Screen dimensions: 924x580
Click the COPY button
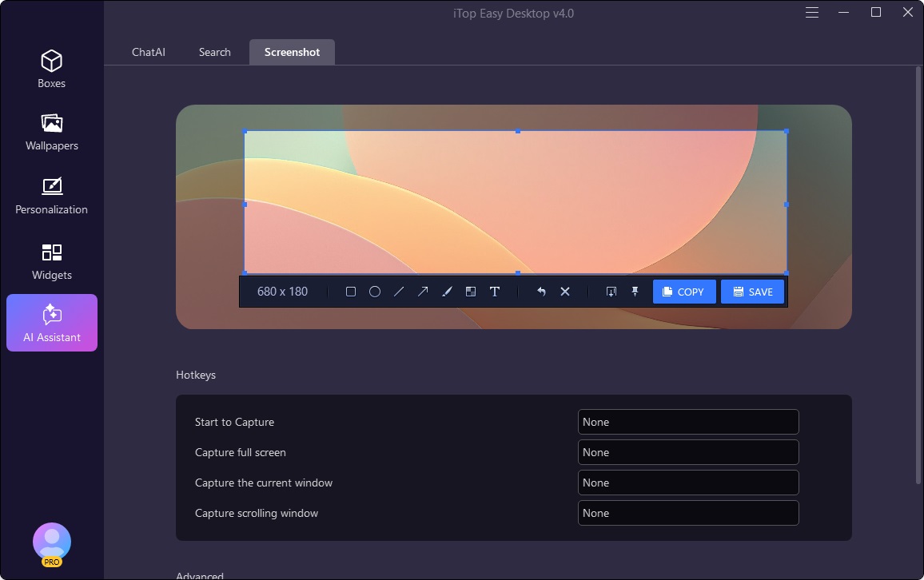click(x=684, y=292)
